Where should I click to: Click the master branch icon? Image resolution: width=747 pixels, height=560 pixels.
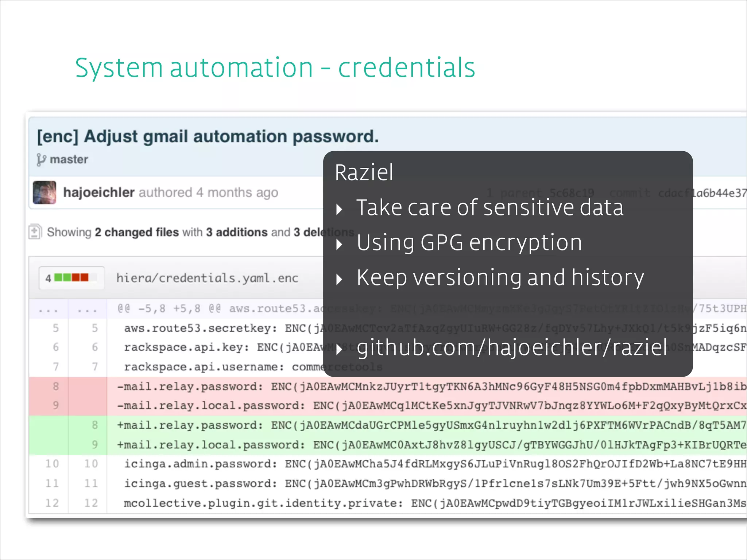pos(41,160)
